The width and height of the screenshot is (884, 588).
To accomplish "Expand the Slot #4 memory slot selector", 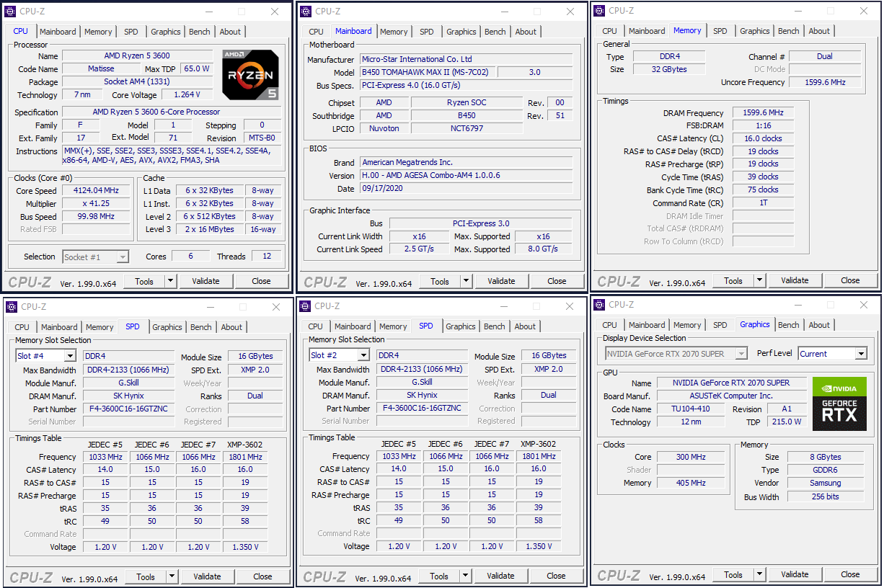I will 70,356.
